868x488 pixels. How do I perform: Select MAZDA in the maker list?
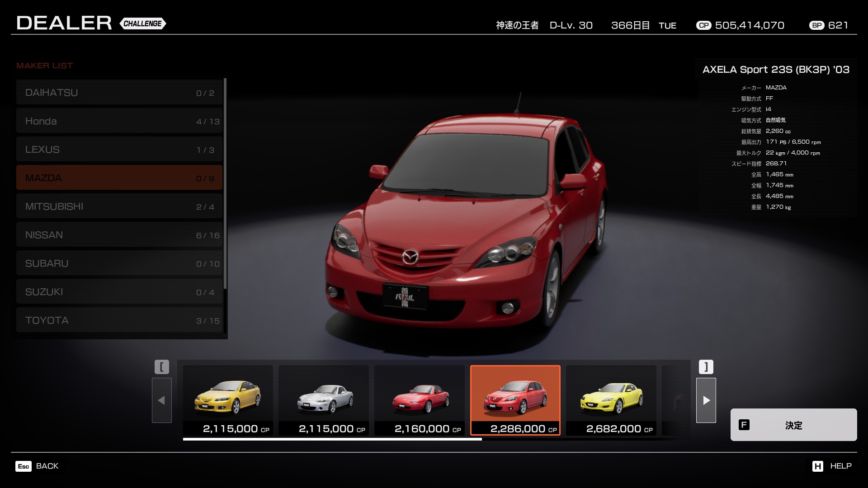(119, 178)
